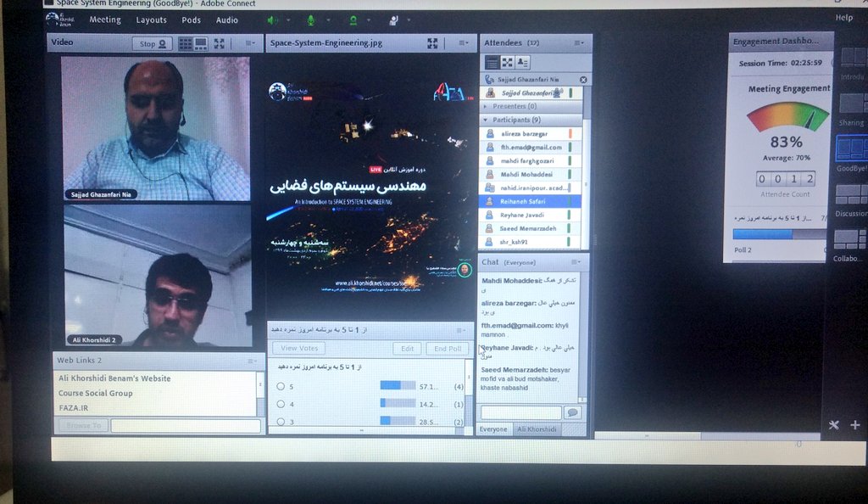Viewport: 868px width, 504px height.
Task: Open Ali Khorshidi Benam's Website link
Action: click(114, 378)
